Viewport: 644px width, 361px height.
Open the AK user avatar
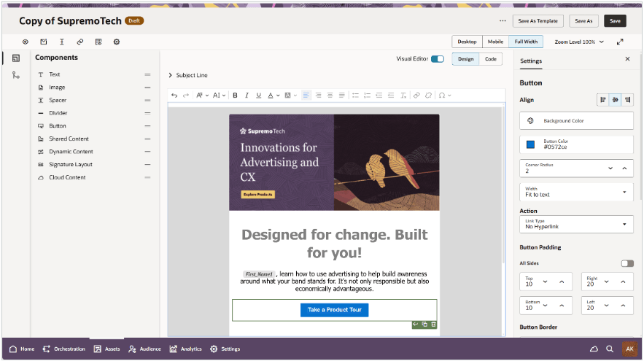point(629,349)
